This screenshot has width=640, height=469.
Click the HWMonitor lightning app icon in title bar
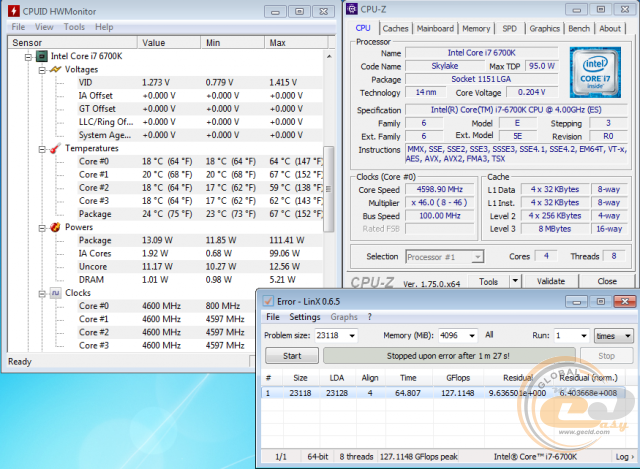pos(14,11)
